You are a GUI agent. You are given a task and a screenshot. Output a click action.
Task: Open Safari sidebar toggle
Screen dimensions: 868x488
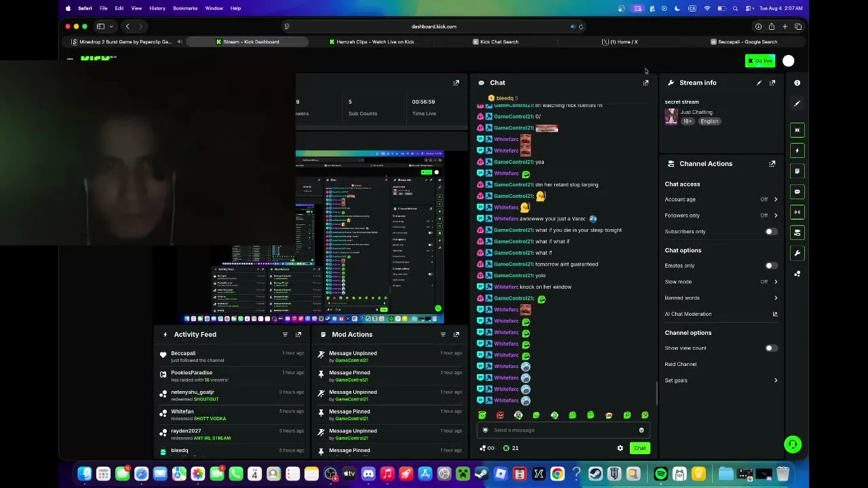pyautogui.click(x=100, y=26)
